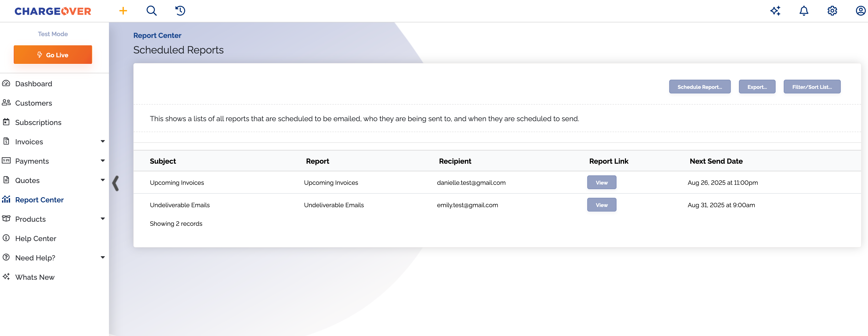This screenshot has height=336, width=868.
Task: Expand the Need Help? submenu arrow
Action: [x=102, y=258]
